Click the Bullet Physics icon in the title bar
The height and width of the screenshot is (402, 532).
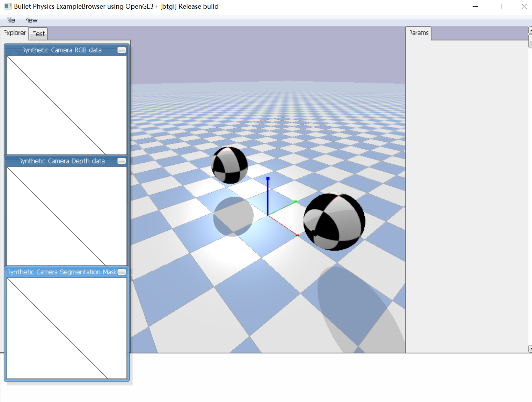click(x=8, y=6)
